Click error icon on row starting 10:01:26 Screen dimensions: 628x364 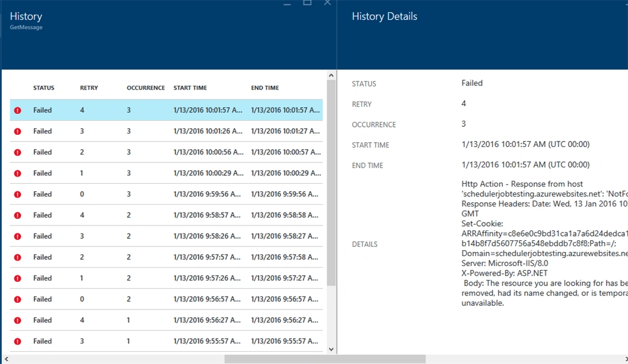tap(18, 131)
